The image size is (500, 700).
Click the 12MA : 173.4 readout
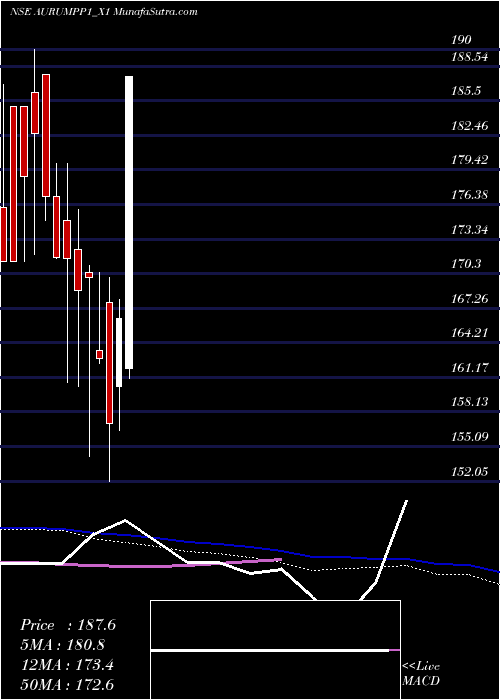[x=67, y=665]
